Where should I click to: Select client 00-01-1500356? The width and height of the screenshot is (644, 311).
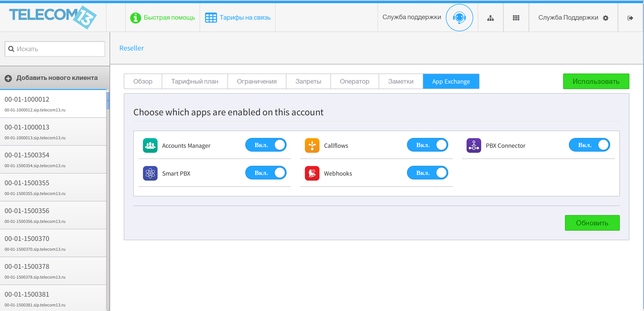point(53,215)
